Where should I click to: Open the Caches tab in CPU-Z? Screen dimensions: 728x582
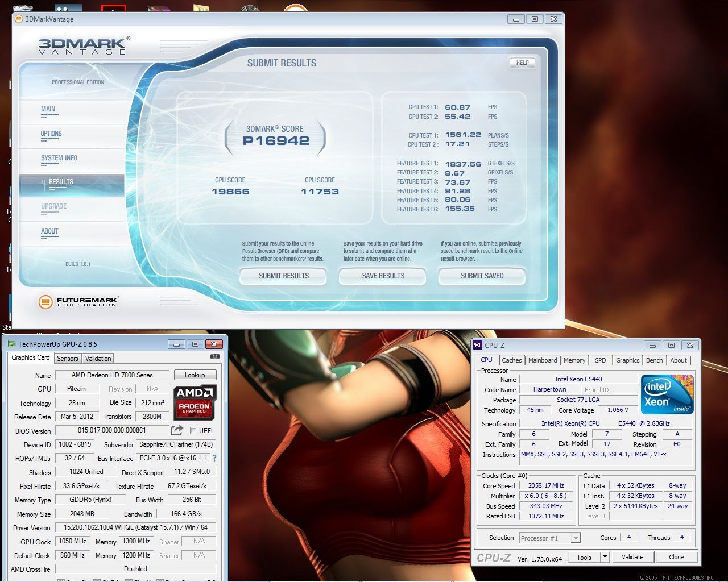pos(511,360)
